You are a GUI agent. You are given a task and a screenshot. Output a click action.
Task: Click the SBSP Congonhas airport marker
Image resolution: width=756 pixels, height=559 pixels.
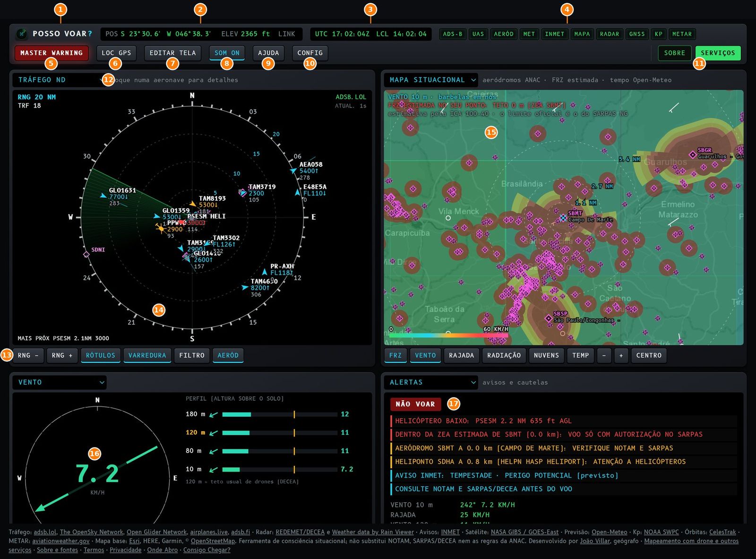(x=549, y=318)
